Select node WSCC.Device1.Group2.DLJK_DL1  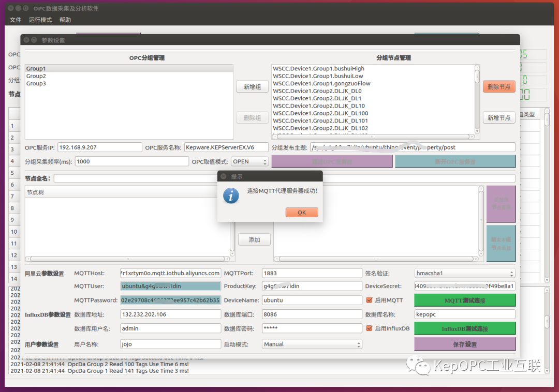pyautogui.click(x=373, y=98)
